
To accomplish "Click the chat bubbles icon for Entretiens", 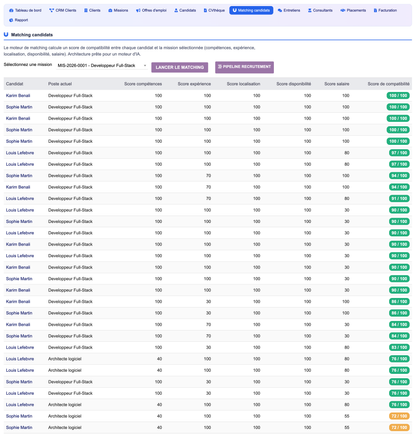I will click(280, 10).
